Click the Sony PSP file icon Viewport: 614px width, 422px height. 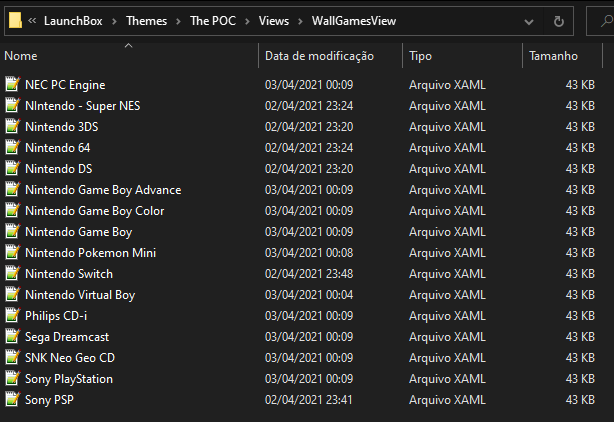click(x=13, y=400)
